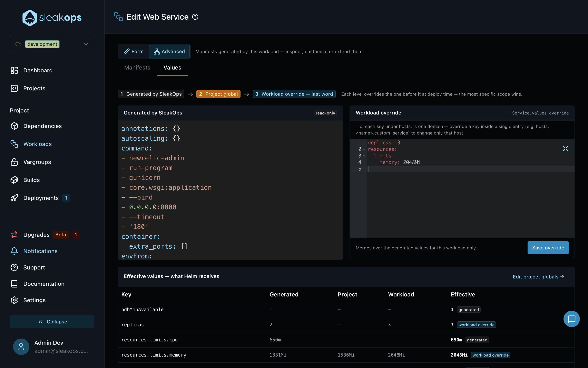
Task: Fold the limits block in editor
Action: (x=364, y=156)
